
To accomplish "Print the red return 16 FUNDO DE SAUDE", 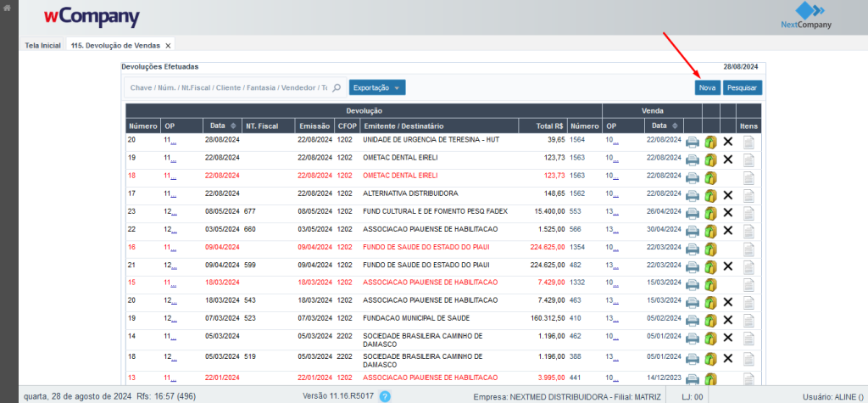I will [693, 249].
